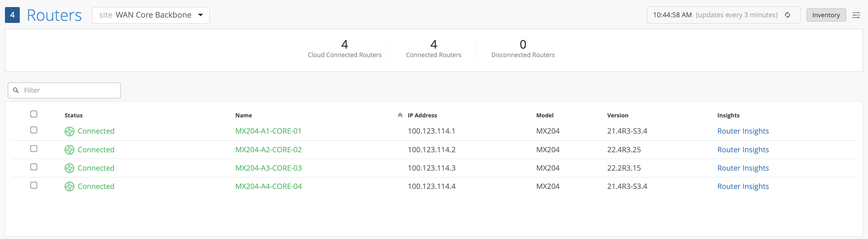Click the Inventory button
This screenshot has height=239, width=868.
826,15
